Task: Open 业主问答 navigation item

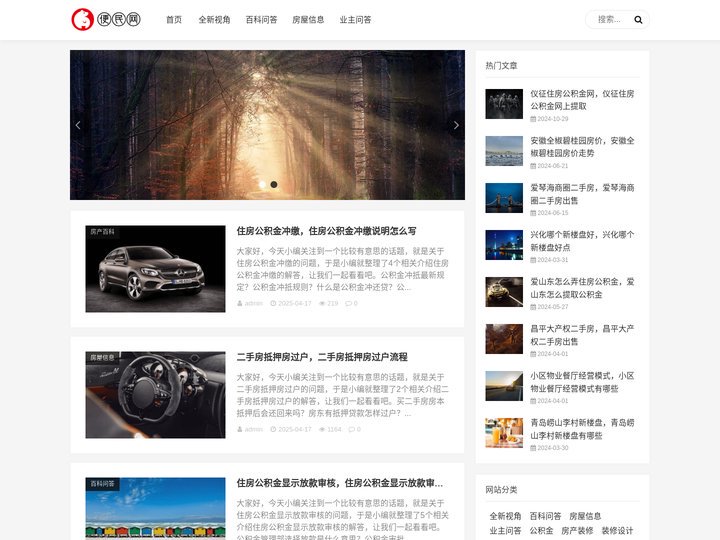Action: click(355, 20)
